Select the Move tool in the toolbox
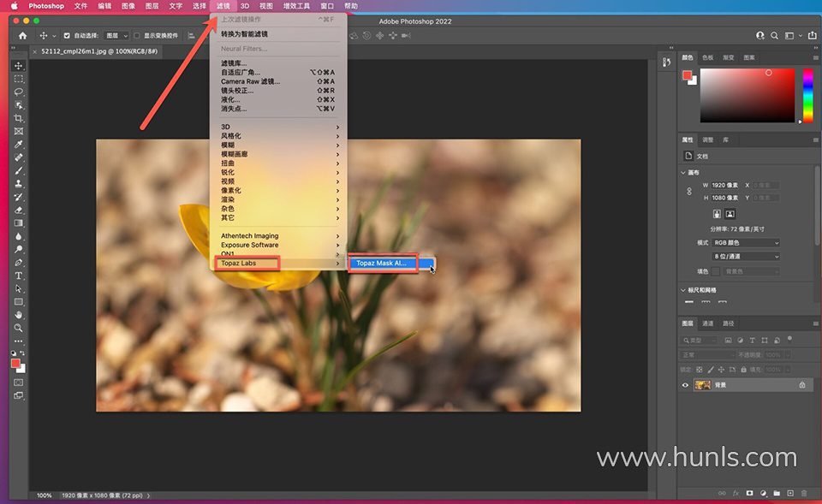 pos(18,66)
